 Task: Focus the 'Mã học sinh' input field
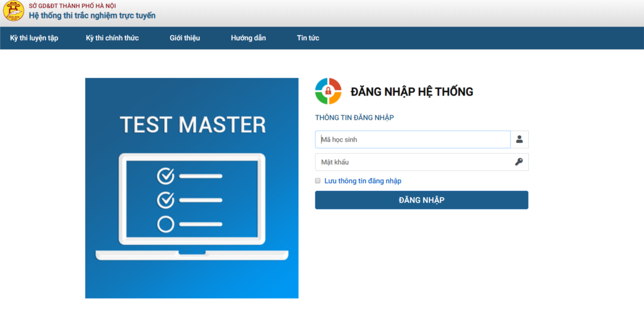click(x=413, y=140)
